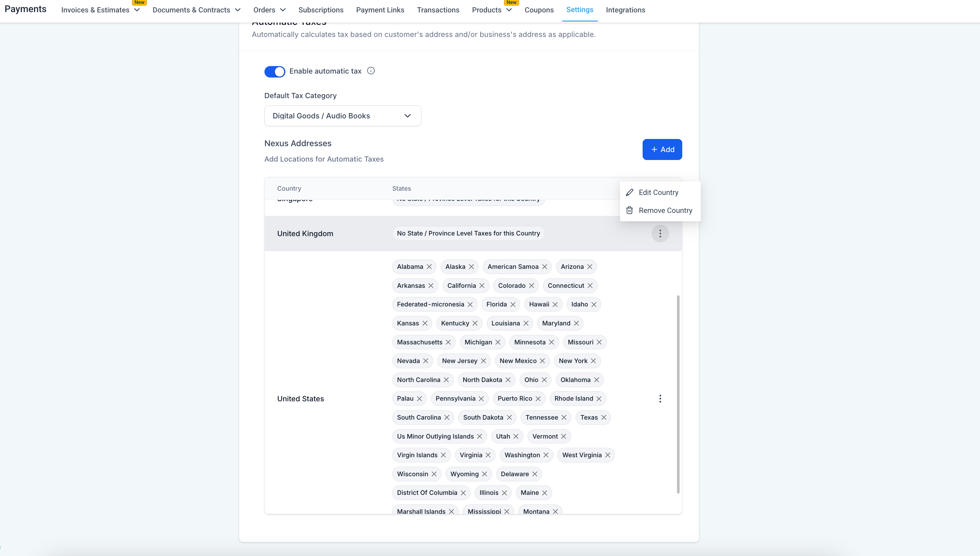Click the nexus table vertical scrollbar

point(678,393)
